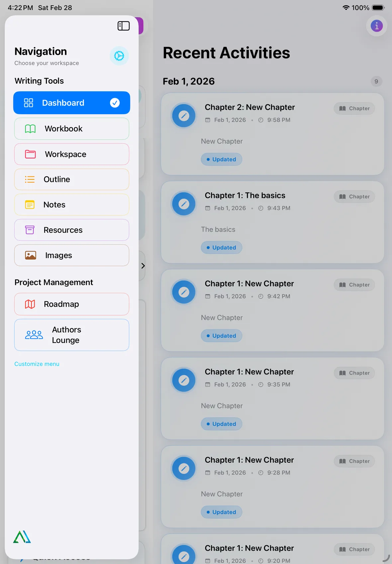The image size is (392, 564).
Task: Tap Updated badge on the 9:42 PM card
Action: [x=222, y=336]
